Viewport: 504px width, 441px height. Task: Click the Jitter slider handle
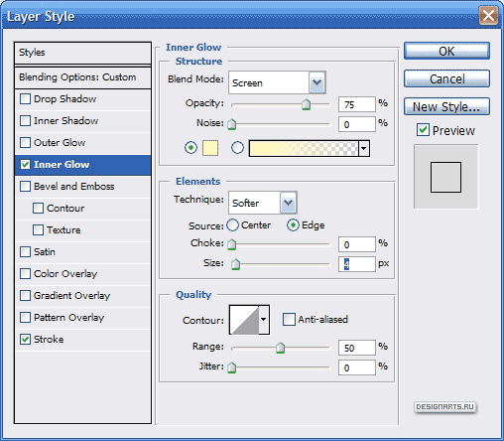click(x=232, y=367)
